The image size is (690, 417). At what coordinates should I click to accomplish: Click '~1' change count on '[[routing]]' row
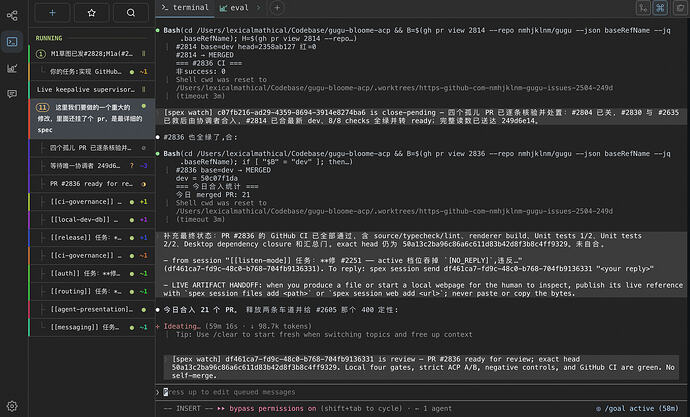coord(143,291)
